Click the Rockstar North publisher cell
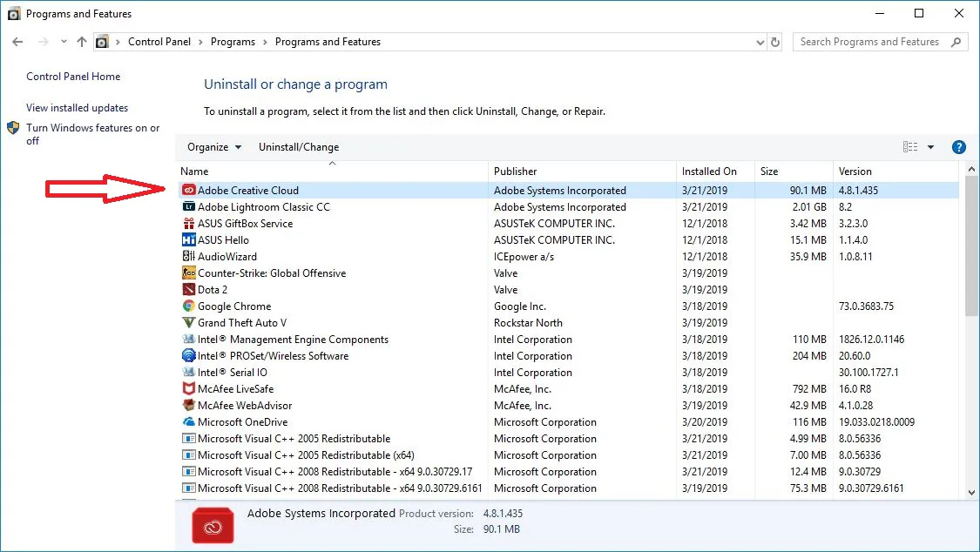980x552 pixels. pos(528,322)
